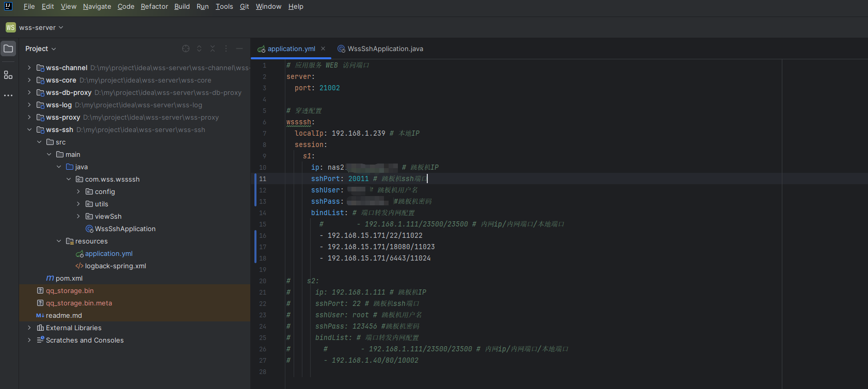This screenshot has width=868, height=389.
Task: Select logback-spring.xml in project tree
Action: pos(115,266)
